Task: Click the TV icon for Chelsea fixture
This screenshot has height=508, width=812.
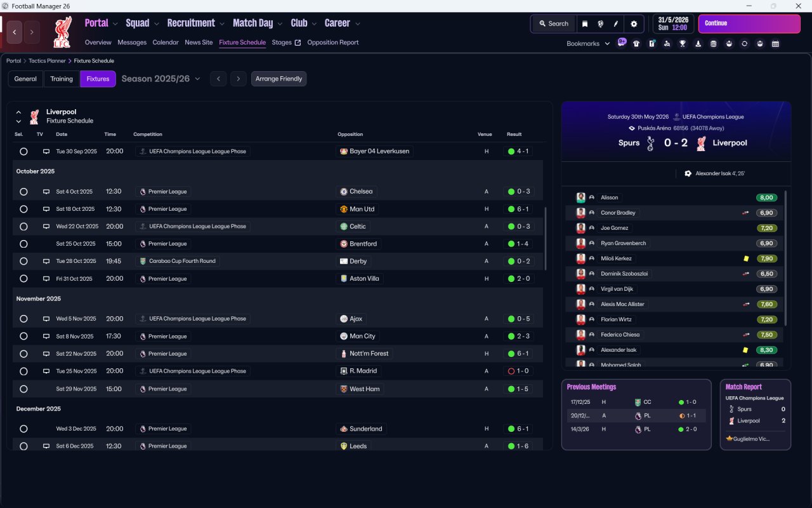Action: tap(46, 192)
